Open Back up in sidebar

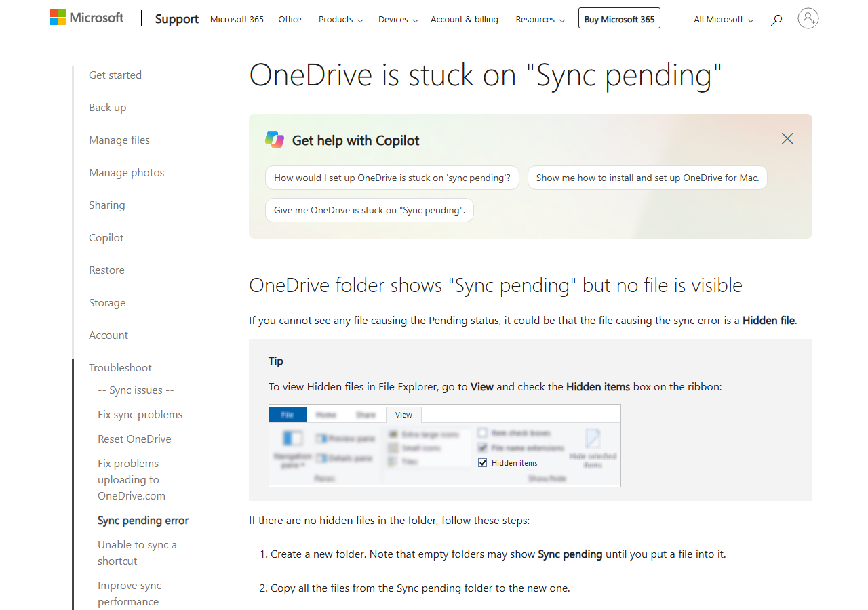[108, 108]
